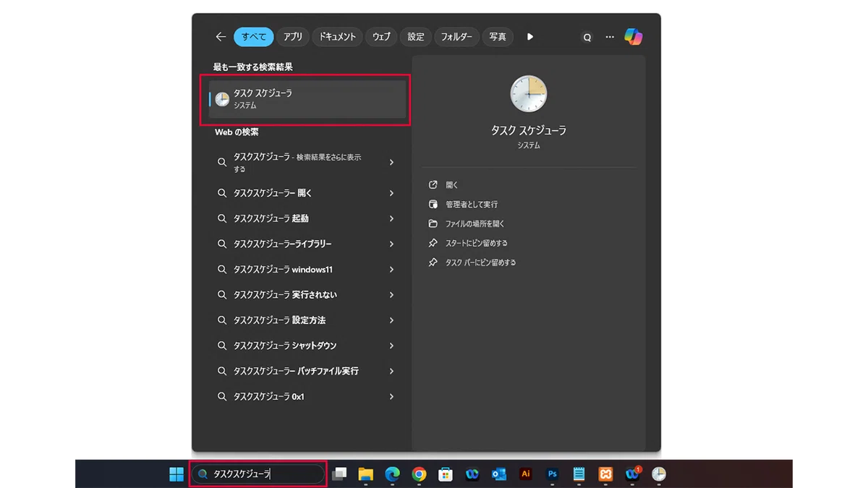Click the round search icon at top
The image size is (868, 488).
(x=587, y=37)
